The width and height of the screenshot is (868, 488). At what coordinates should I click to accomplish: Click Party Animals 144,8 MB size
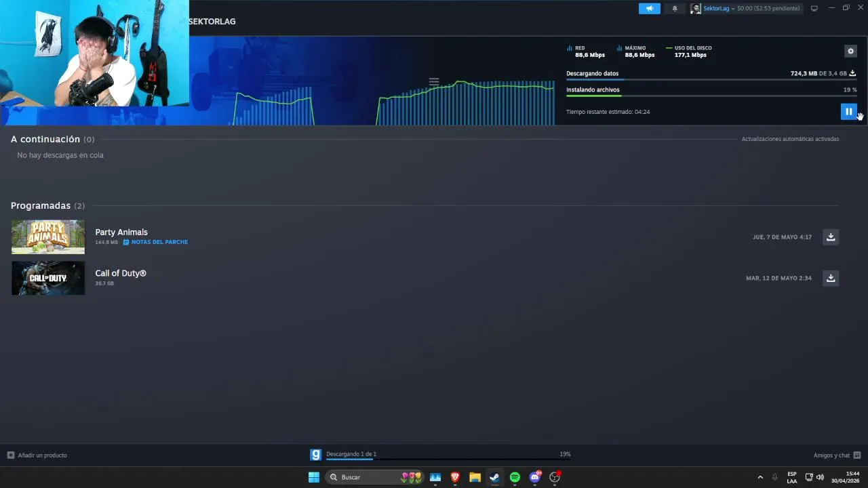[x=106, y=242]
